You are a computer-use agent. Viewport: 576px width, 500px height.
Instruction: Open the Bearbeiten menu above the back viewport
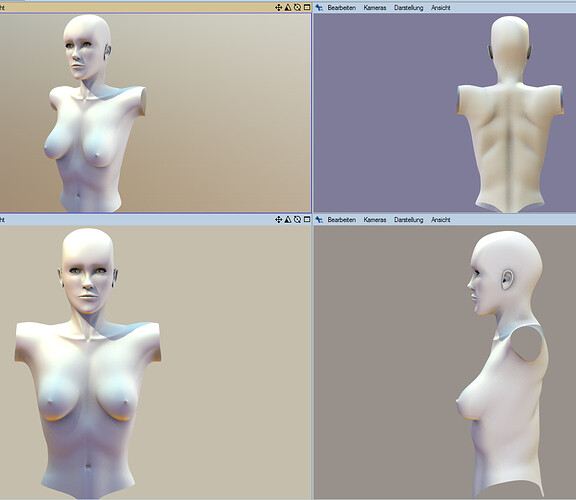coord(342,7)
